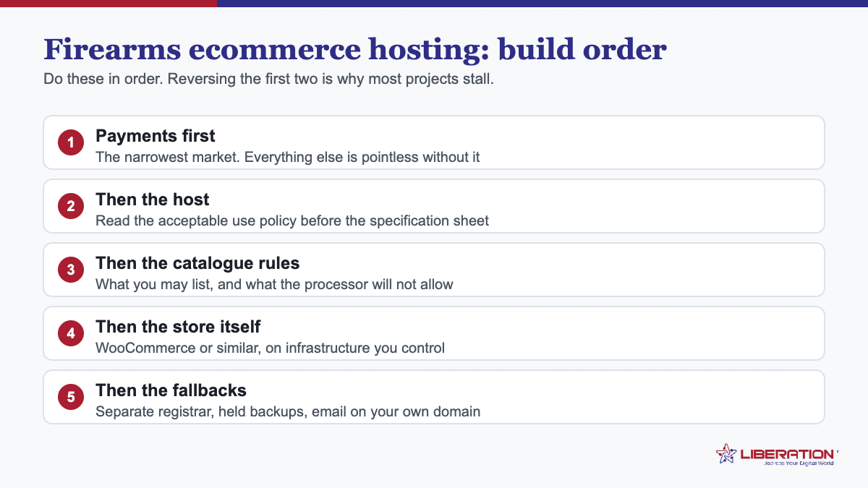Select the 'Then the catalogue rules' heading
868x488 pixels.
pos(197,263)
